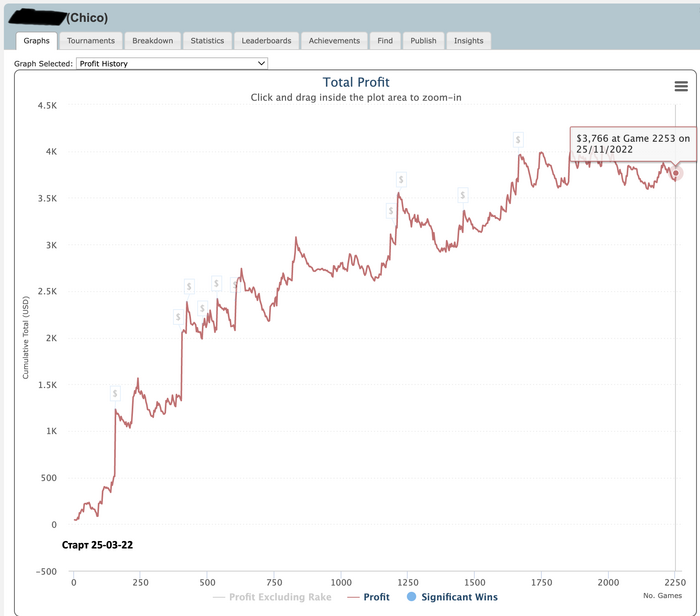Click the Significant Wins blue circle icon

pos(411,597)
